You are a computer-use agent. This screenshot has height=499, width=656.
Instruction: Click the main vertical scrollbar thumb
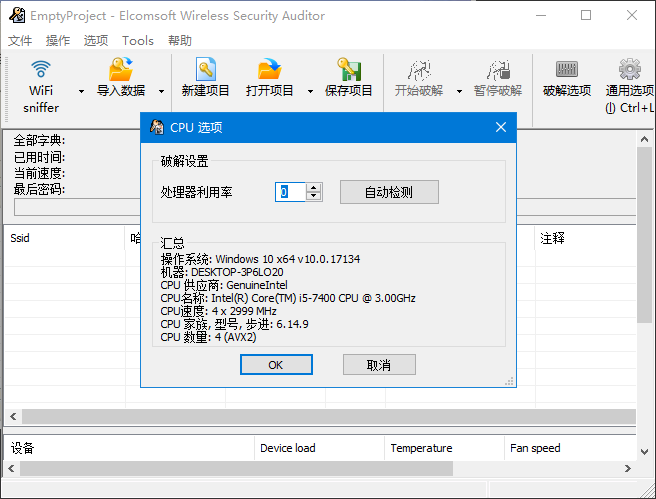click(644, 234)
